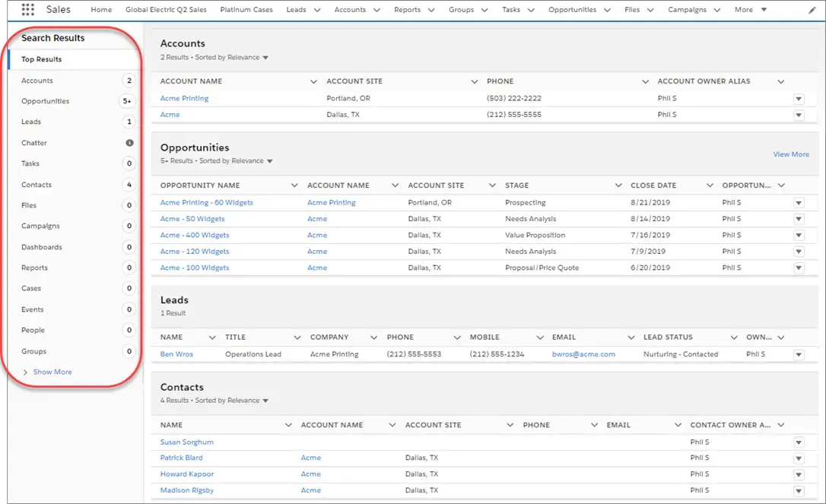The width and height of the screenshot is (826, 504).
Task: Open Acme - 400 Widgets opportunity
Action: coord(195,236)
